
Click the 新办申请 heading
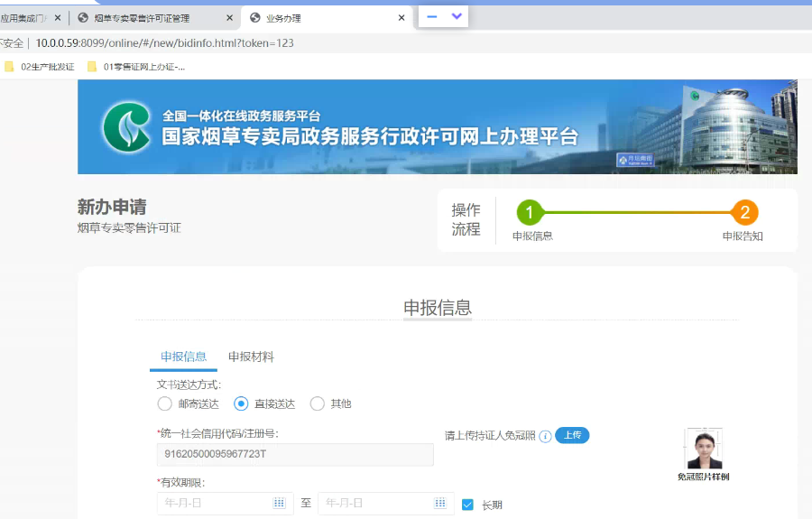[x=112, y=208]
